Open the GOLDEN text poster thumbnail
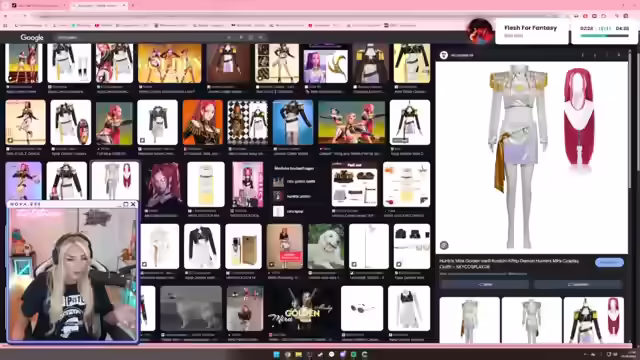The image size is (640, 360). (x=303, y=309)
